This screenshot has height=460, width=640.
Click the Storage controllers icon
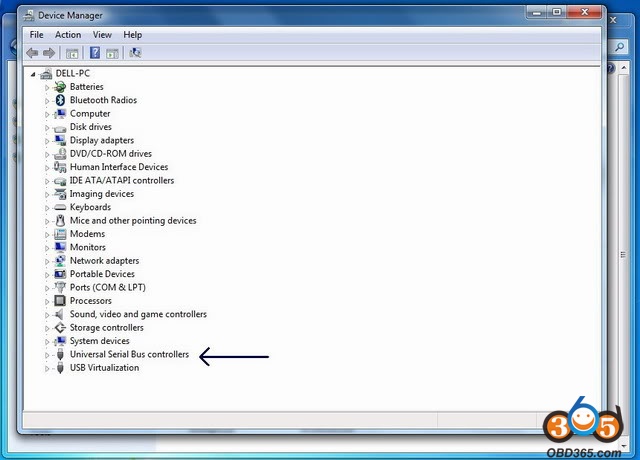(60, 327)
